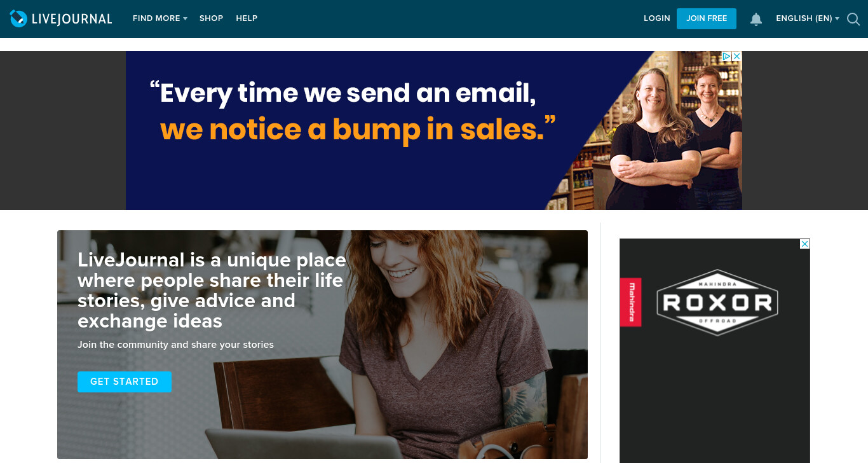
Task: Click the AdChoices icon on banner ad
Action: (726, 56)
